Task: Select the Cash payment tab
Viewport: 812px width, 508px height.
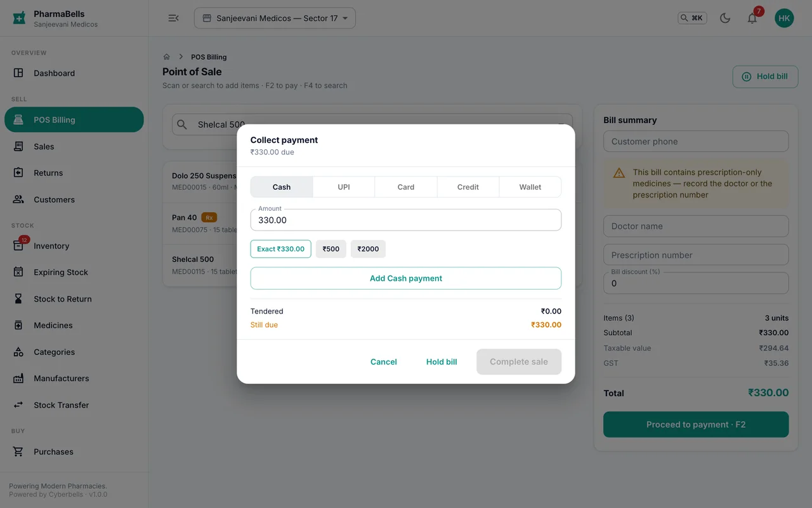Action: coord(282,187)
